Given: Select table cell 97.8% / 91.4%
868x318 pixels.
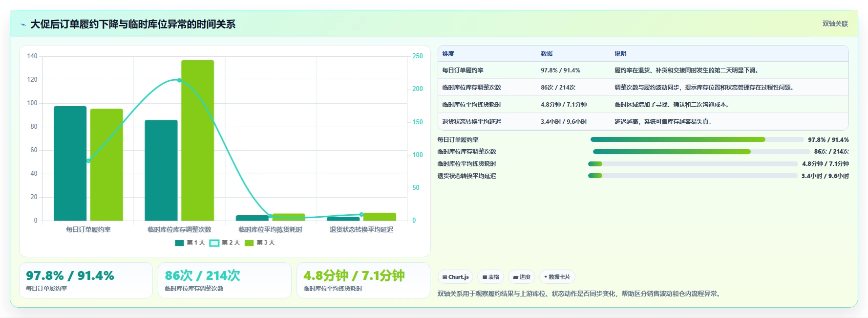Looking at the screenshot, I should [x=560, y=70].
